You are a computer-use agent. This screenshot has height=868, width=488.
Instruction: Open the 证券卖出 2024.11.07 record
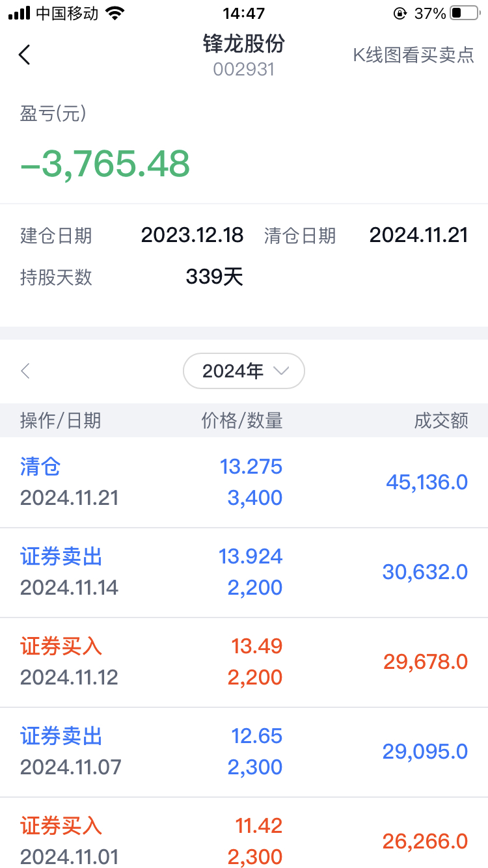244,752
